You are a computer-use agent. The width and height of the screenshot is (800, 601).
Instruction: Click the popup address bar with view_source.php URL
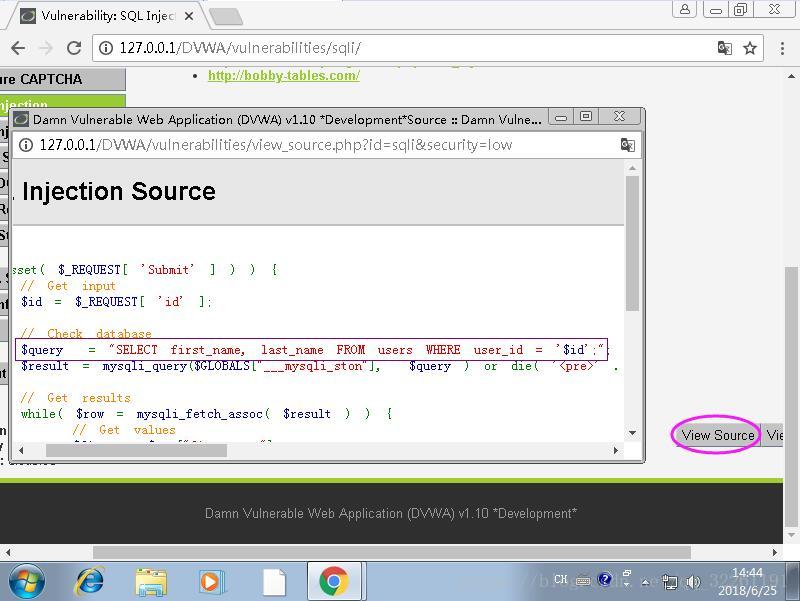click(x=276, y=145)
